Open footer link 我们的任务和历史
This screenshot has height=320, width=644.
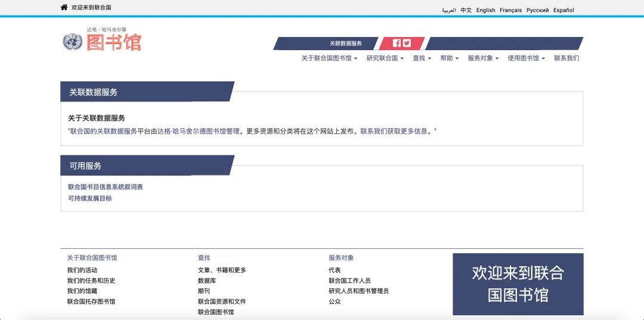(x=91, y=281)
